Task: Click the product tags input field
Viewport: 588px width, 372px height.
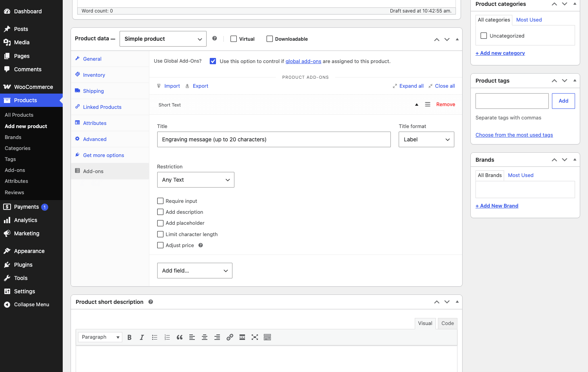Action: 512,101
